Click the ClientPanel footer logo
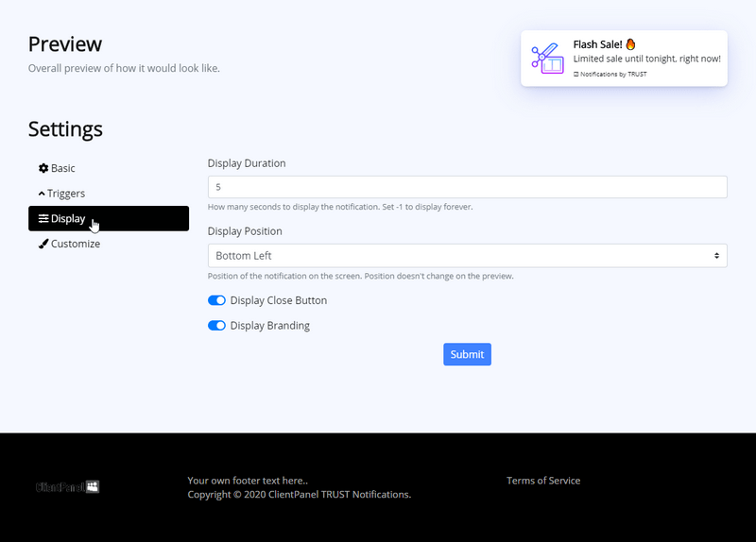Image resolution: width=756 pixels, height=542 pixels. [67, 486]
